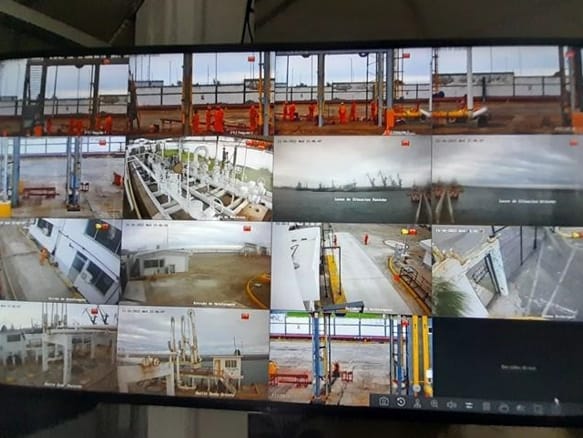This screenshot has height=438, width=583.
Task: Select the harbor cranes sea-view camera feed
Action: [x=352, y=179]
